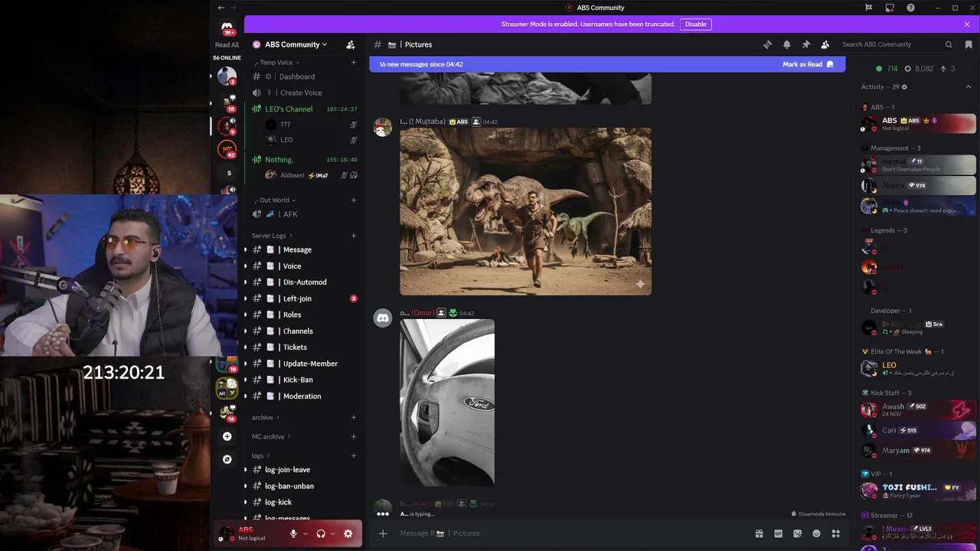980x551 pixels.
Task: Expand the MC archive category
Action: pos(271,436)
